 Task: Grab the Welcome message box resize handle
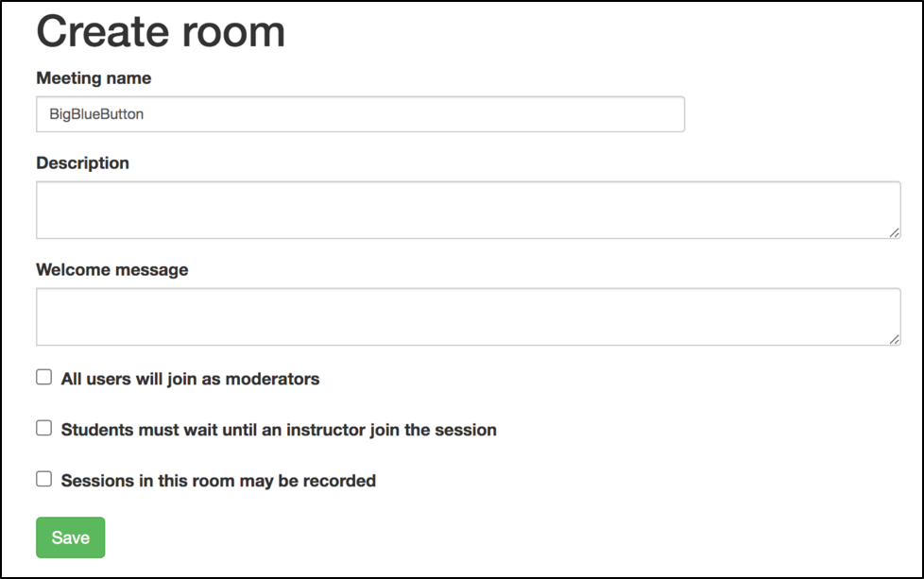[x=894, y=339]
